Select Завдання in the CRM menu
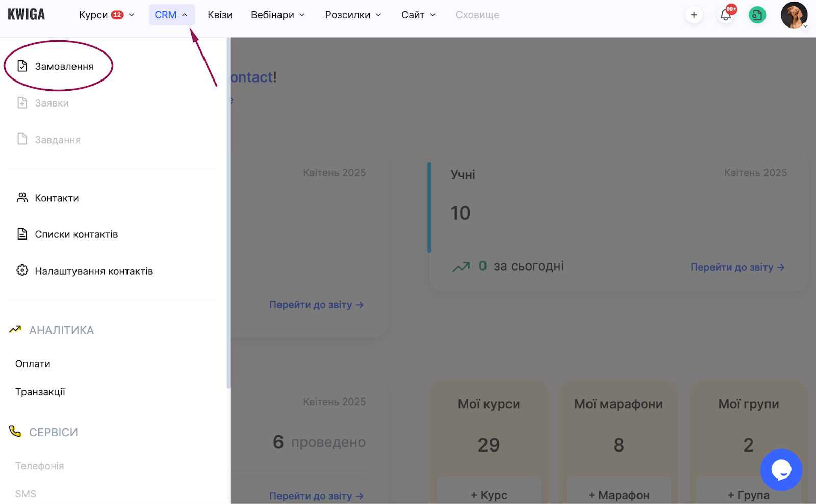 click(58, 140)
